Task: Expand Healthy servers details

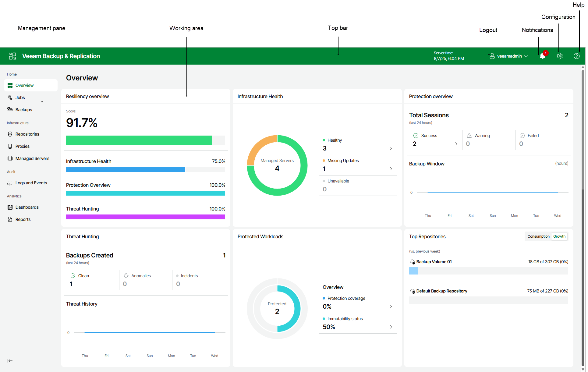Action: (391, 148)
